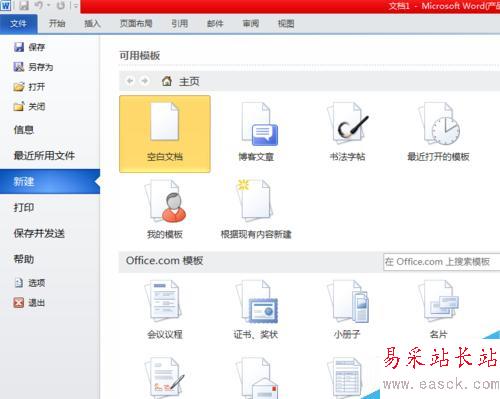Open the 引用 ribbon tab
This screenshot has height=399, width=500.
pyautogui.click(x=180, y=24)
